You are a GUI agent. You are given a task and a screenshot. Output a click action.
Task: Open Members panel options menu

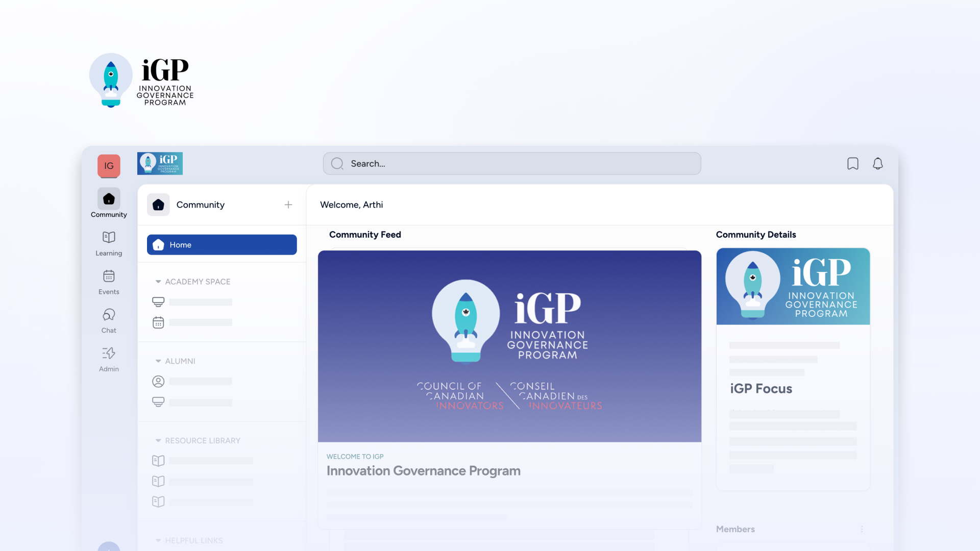coord(862,529)
